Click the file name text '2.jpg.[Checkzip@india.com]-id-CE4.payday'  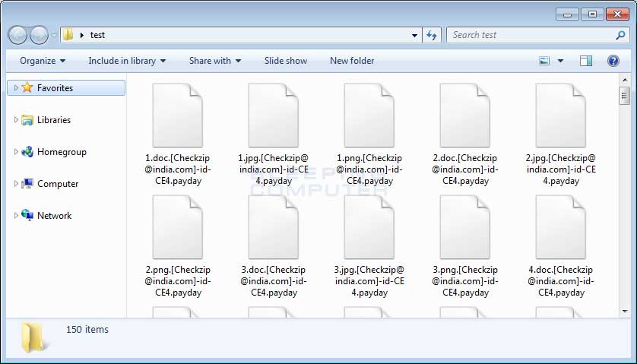click(x=561, y=169)
